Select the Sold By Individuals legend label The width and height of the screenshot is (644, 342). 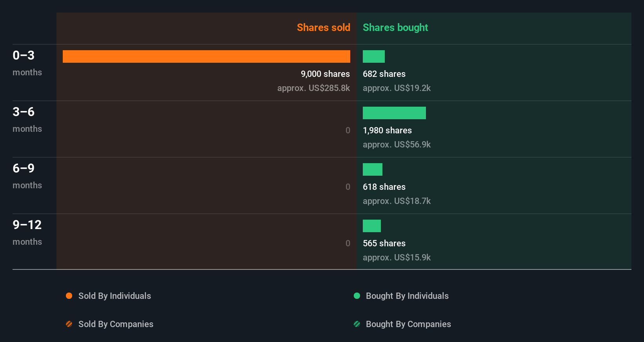[115, 296]
